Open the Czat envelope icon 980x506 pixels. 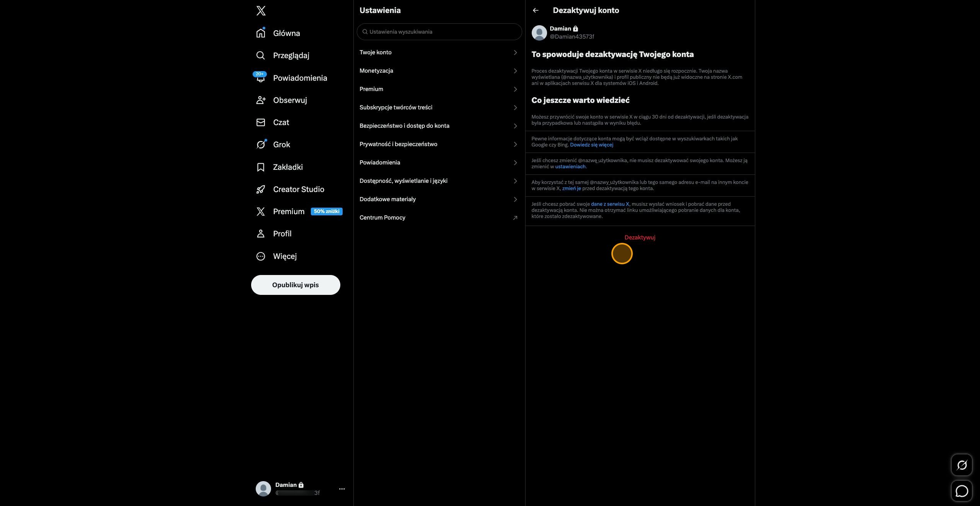click(x=261, y=122)
